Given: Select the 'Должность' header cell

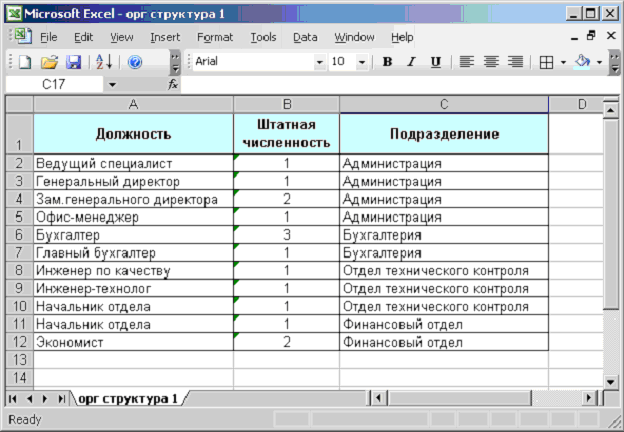Looking at the screenshot, I should pyautogui.click(x=133, y=134).
